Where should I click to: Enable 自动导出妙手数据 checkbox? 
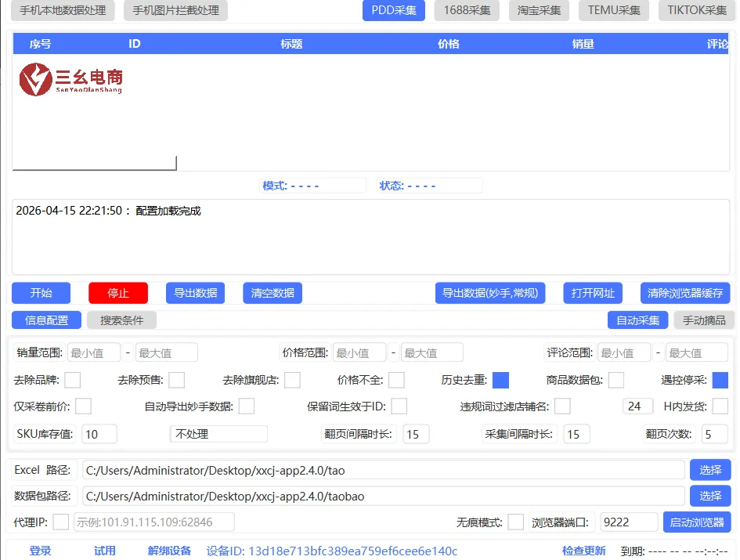click(x=247, y=406)
